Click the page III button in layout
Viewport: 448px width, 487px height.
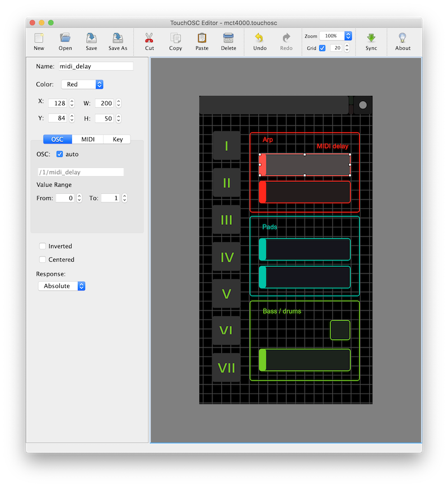click(226, 220)
